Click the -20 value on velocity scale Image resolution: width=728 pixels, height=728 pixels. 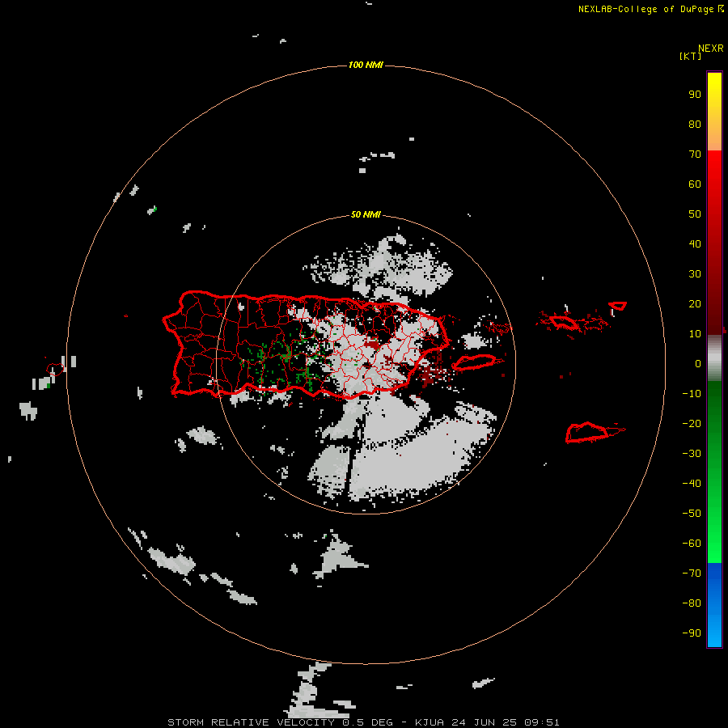[692, 423]
